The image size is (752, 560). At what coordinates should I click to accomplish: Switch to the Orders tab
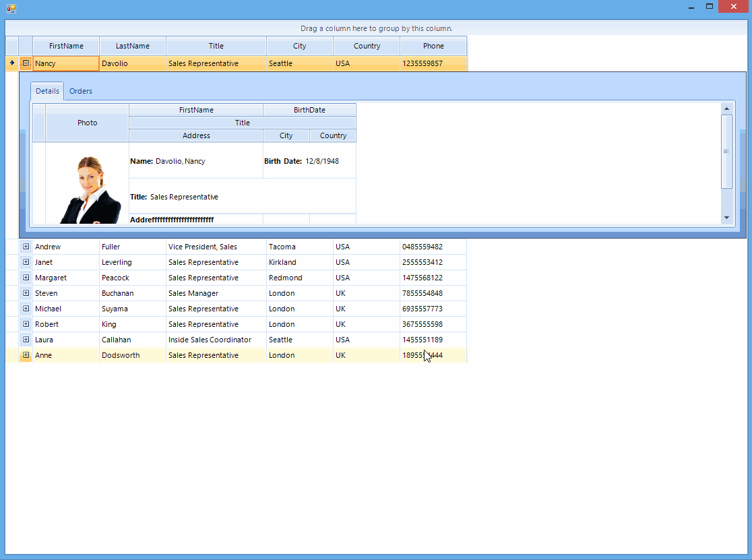81,91
